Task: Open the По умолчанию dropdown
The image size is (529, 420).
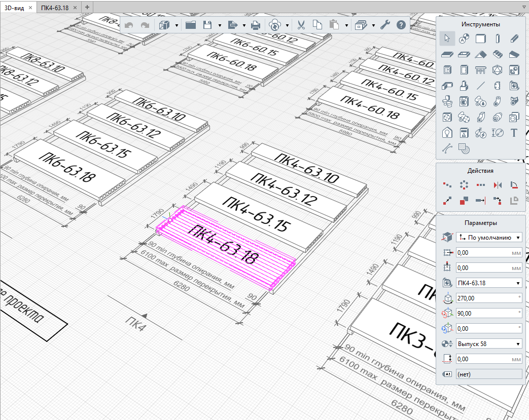Action: [489, 237]
